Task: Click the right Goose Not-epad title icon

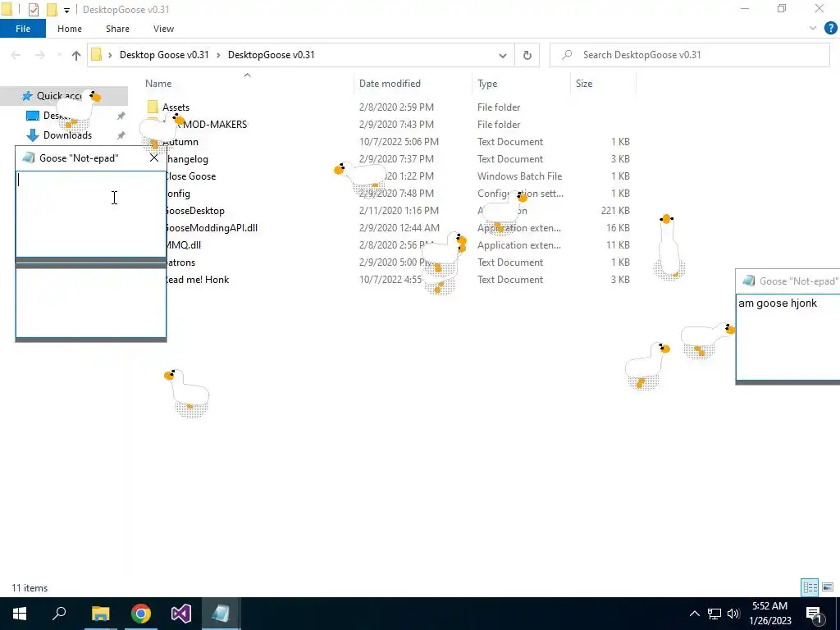Action: [x=749, y=281]
